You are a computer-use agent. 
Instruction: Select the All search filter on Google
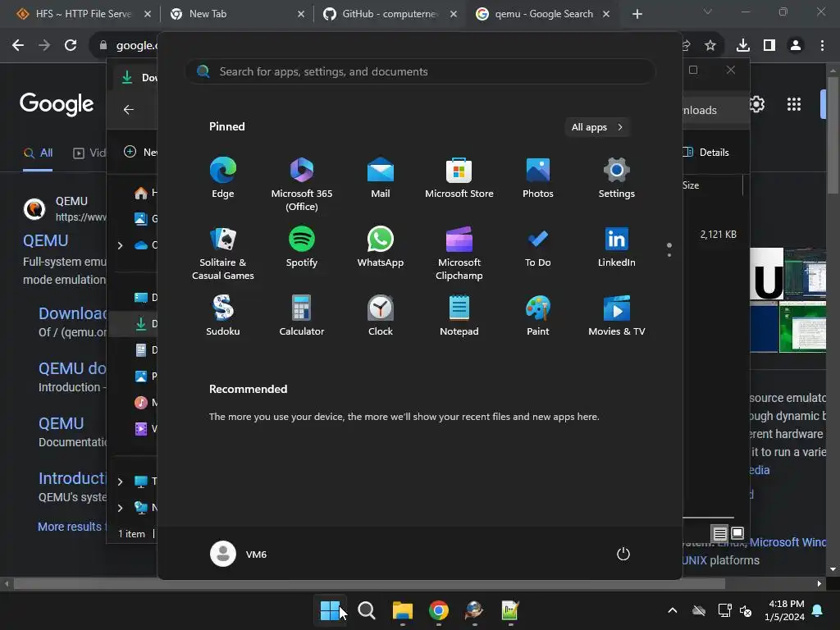pyautogui.click(x=38, y=153)
